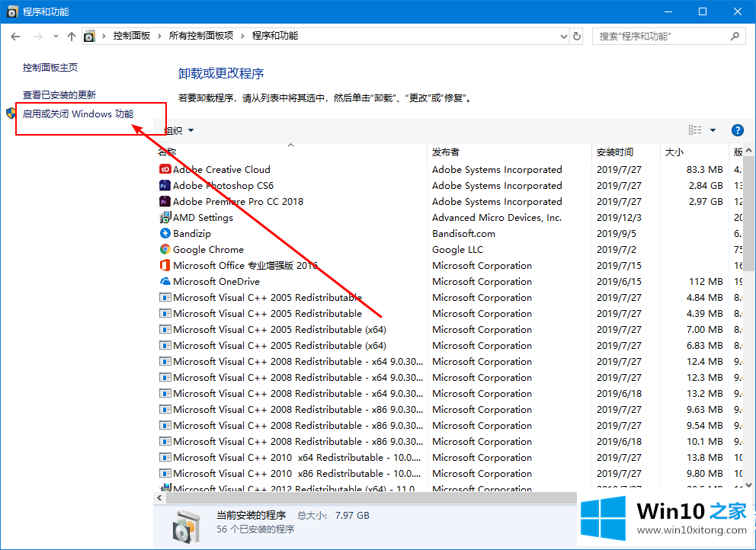Open the help question mark button
This screenshot has height=550, width=756.
737,130
